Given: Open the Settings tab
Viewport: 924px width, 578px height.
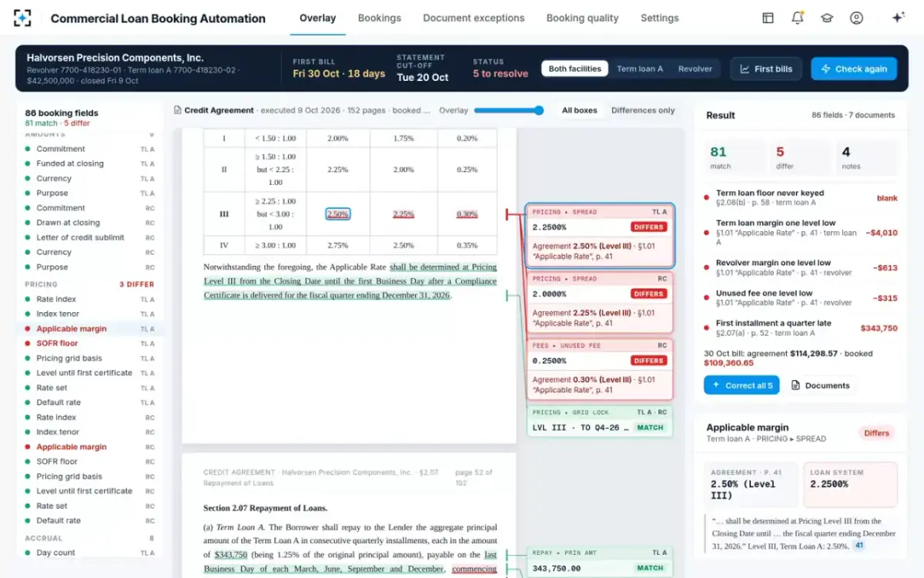Looking at the screenshot, I should (660, 18).
